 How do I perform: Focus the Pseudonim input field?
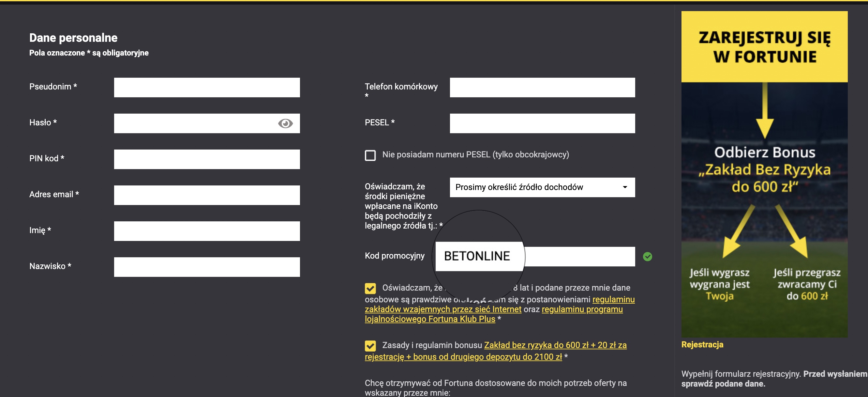(x=207, y=87)
